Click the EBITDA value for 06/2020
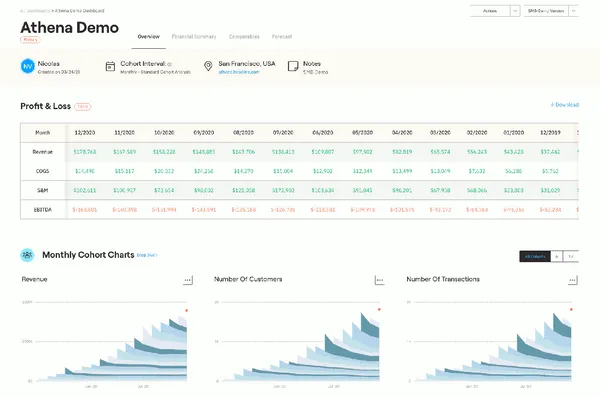Image resolution: width=600 pixels, height=397 pixels. point(323,210)
